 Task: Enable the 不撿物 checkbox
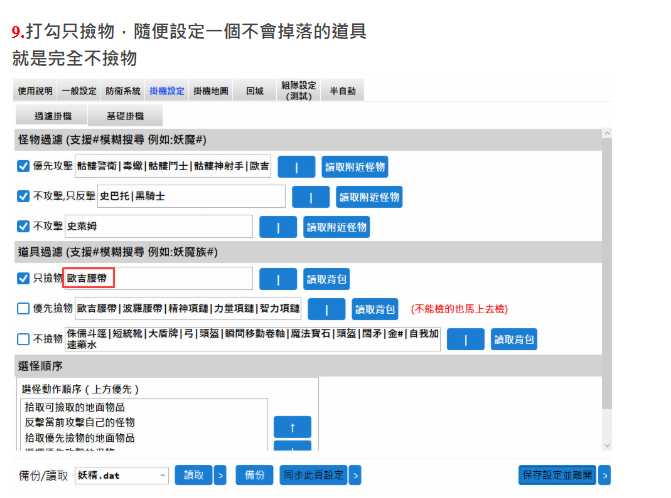(x=23, y=339)
